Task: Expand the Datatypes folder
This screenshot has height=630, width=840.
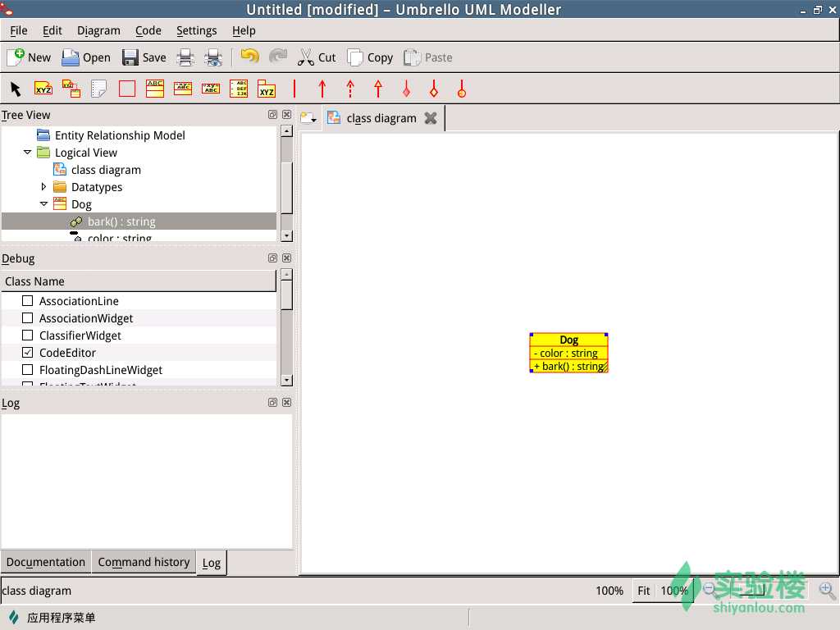Action: 44,186
